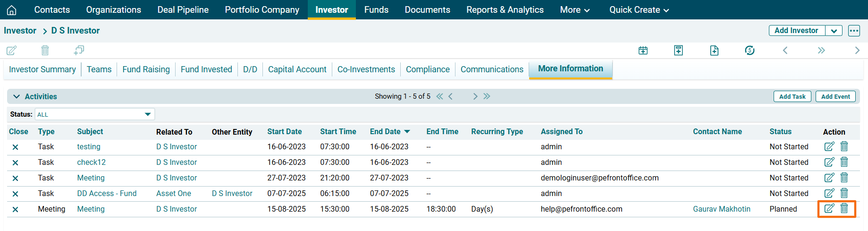
Task: Switch to the Fund Raising tab
Action: [146, 69]
